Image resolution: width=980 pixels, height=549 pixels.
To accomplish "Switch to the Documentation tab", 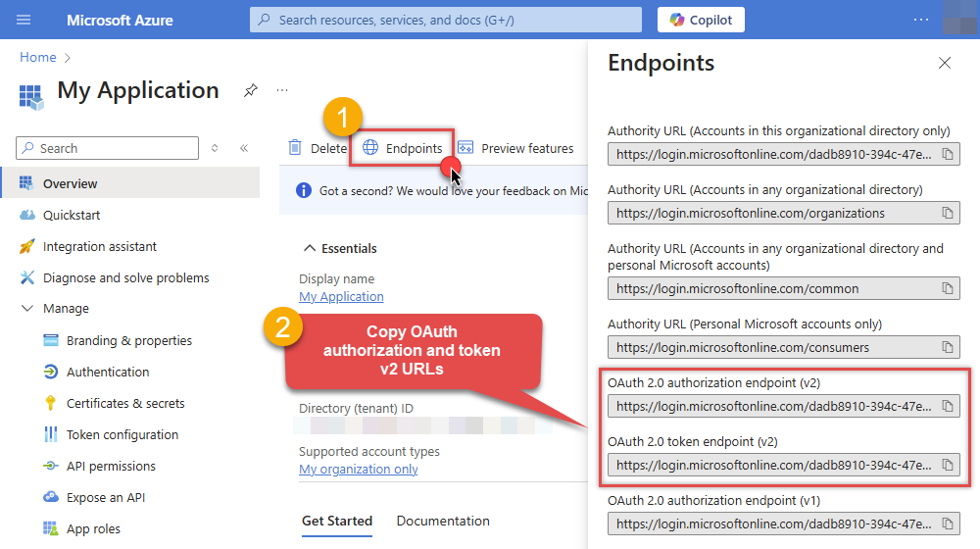I will 443,521.
